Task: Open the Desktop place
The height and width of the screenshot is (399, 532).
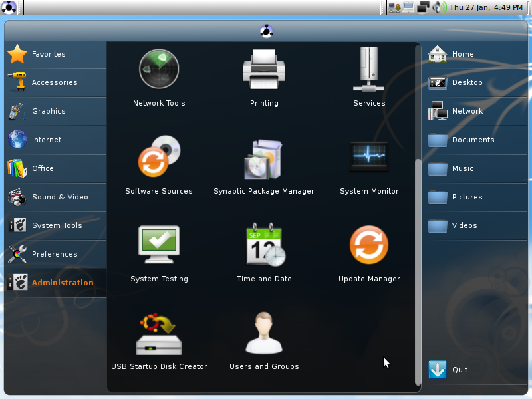Action: pos(475,82)
